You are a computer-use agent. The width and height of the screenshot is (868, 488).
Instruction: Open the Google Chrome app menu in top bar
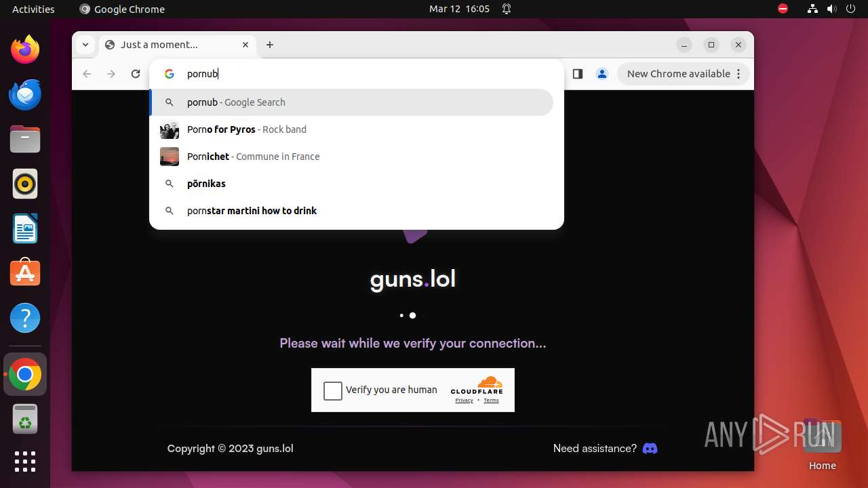tap(122, 9)
